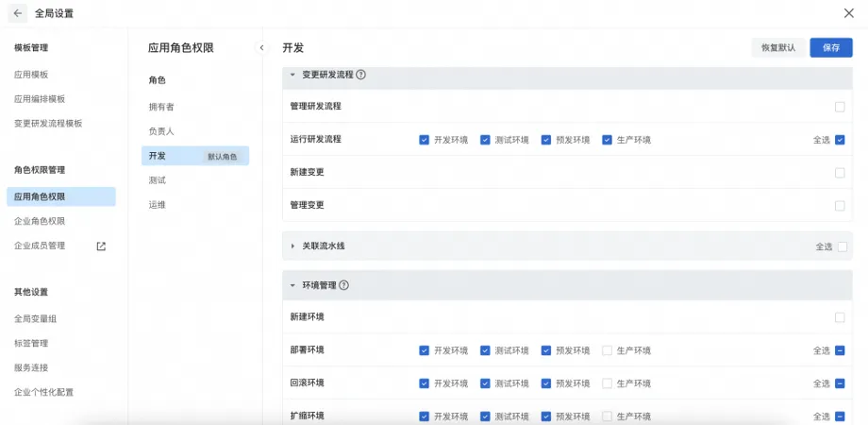Open the help icon next to 环境管理
868x425 pixels.
pyautogui.click(x=343, y=285)
